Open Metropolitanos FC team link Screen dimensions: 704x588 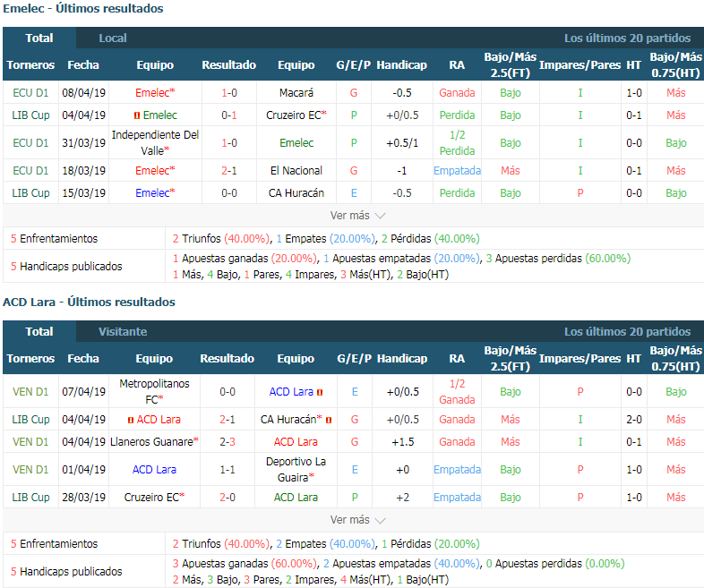pos(154,391)
